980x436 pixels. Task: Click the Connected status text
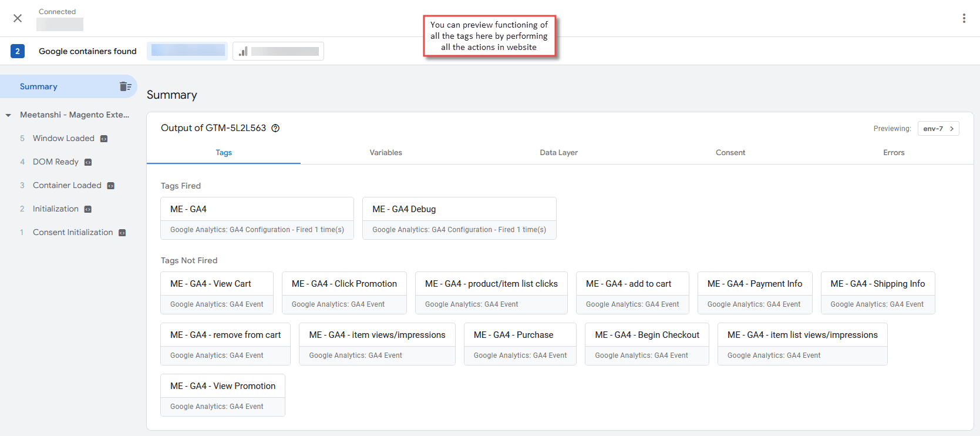pos(57,11)
